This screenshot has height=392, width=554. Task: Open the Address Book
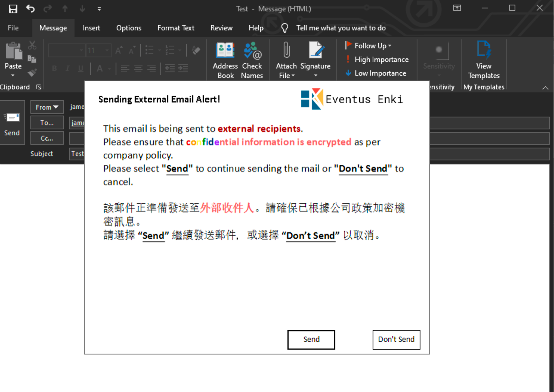[225, 60]
